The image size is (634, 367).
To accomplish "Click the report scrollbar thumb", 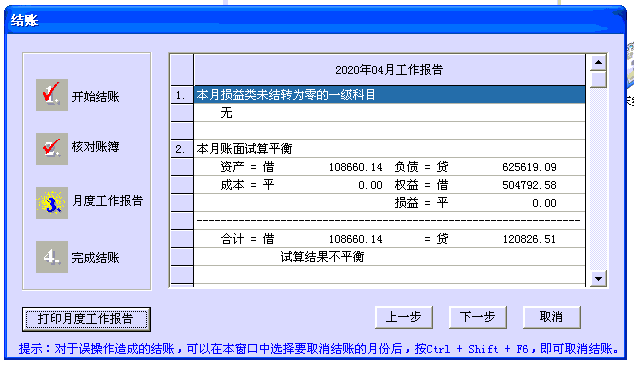I will (598, 79).
